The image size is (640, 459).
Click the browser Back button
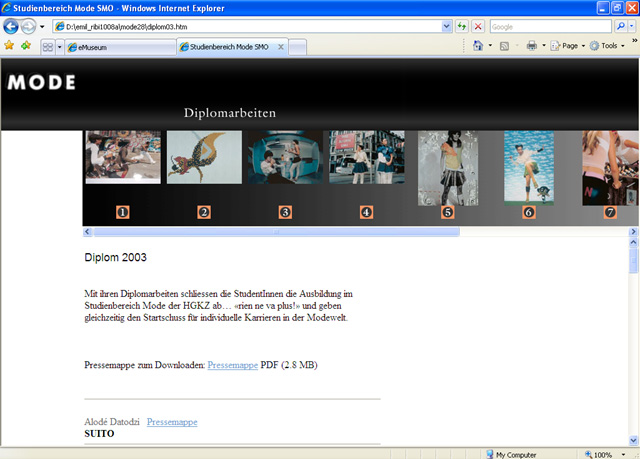[12, 26]
